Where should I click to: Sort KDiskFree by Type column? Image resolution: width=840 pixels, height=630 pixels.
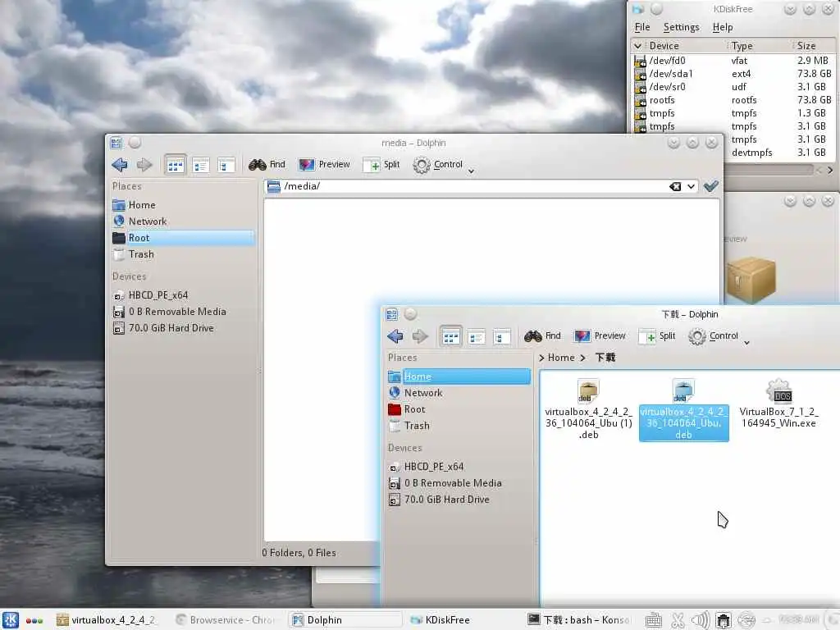[x=760, y=46]
